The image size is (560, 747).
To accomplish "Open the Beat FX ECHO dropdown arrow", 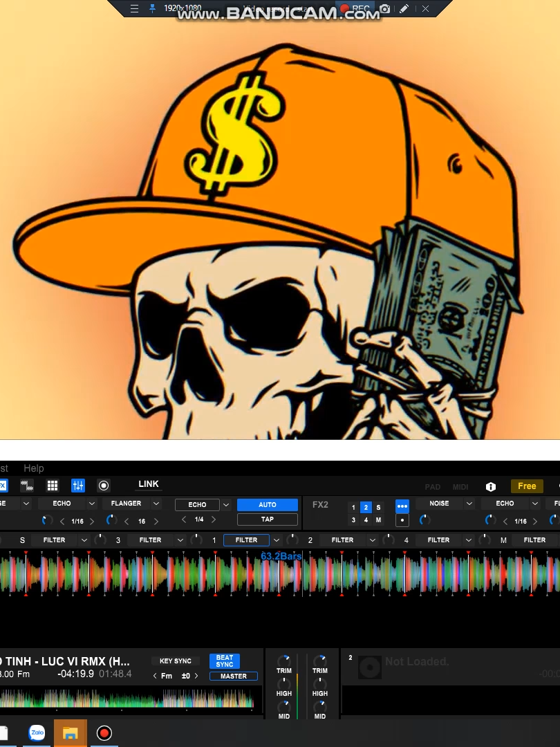I will (226, 504).
